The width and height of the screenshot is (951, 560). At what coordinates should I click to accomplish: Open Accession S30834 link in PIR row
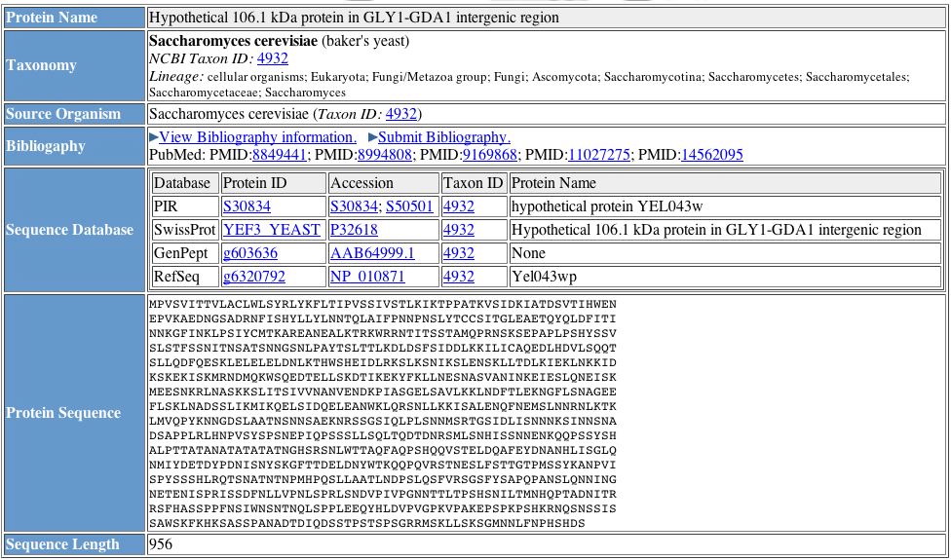click(x=355, y=206)
